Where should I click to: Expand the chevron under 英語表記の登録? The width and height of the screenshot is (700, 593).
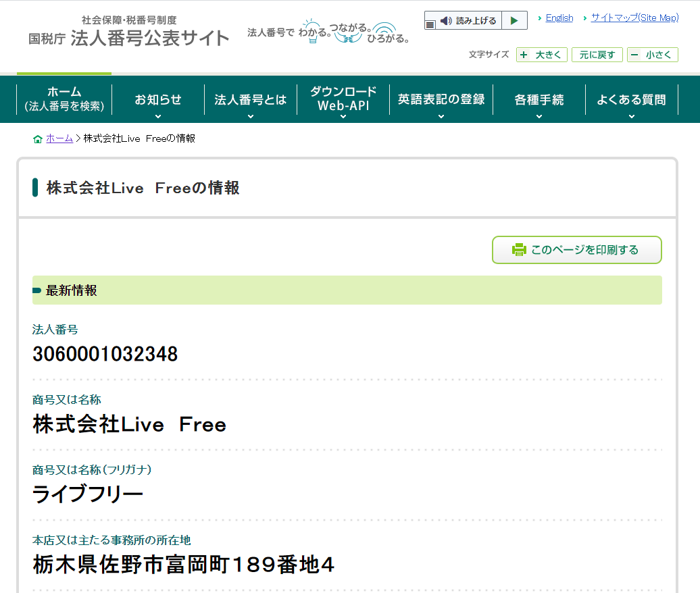(441, 116)
